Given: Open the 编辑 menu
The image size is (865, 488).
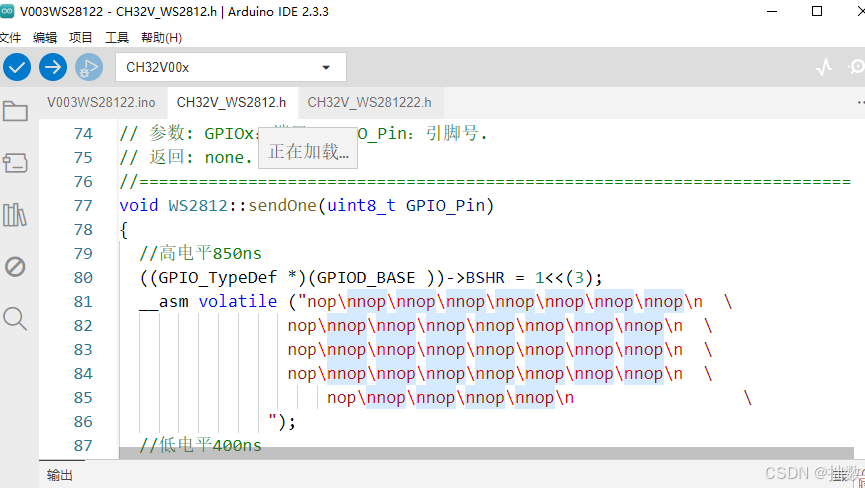Looking at the screenshot, I should point(45,37).
